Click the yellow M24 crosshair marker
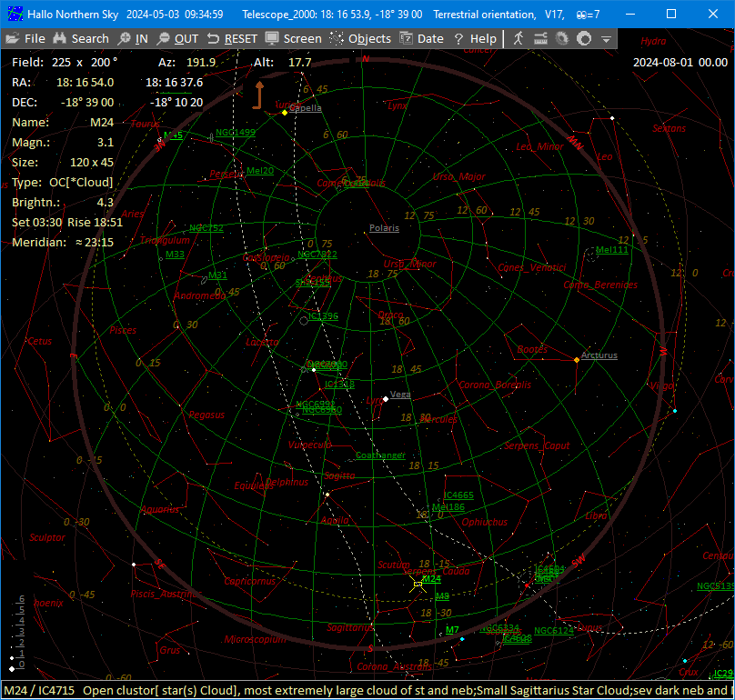This screenshot has width=735, height=700. click(418, 585)
